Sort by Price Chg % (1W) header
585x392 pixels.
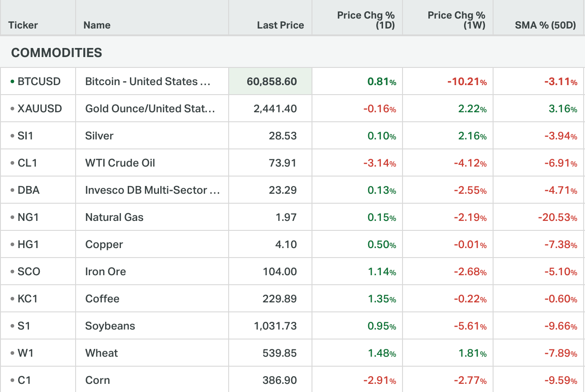click(x=456, y=20)
